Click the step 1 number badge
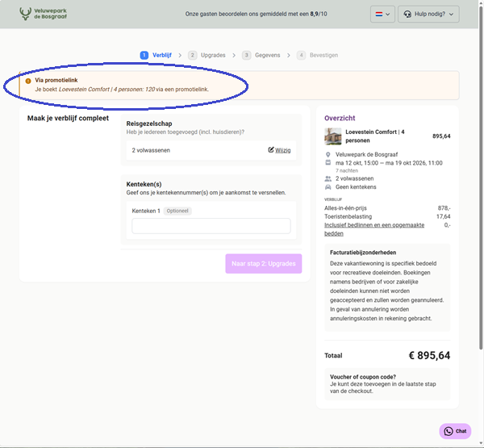The height and width of the screenshot is (448, 484). pyautogui.click(x=144, y=56)
